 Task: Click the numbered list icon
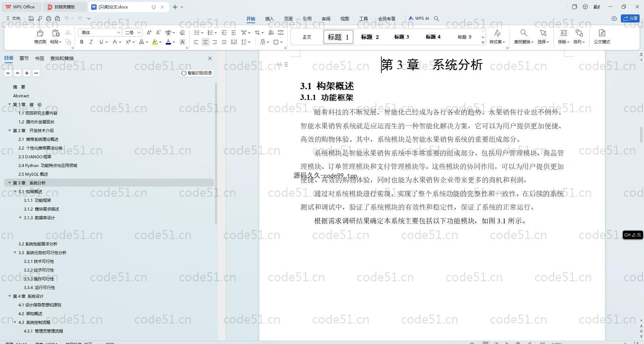point(210,33)
